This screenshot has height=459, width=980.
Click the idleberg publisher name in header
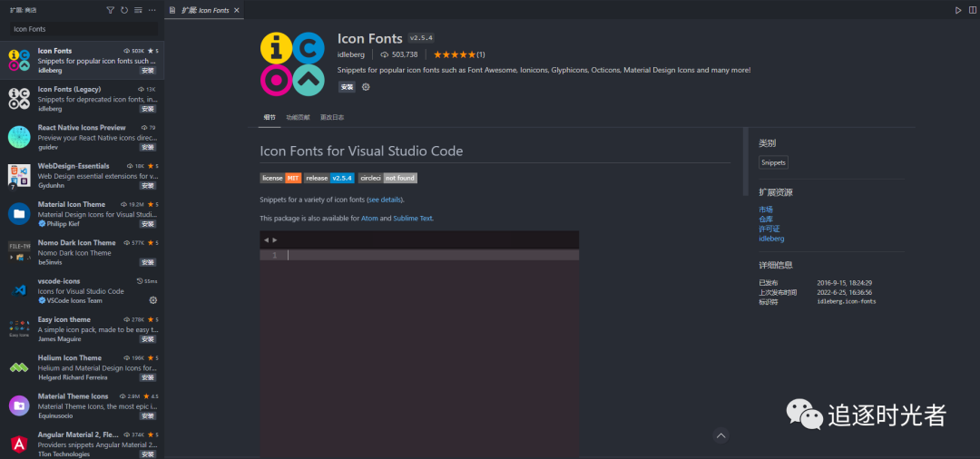tap(351, 54)
